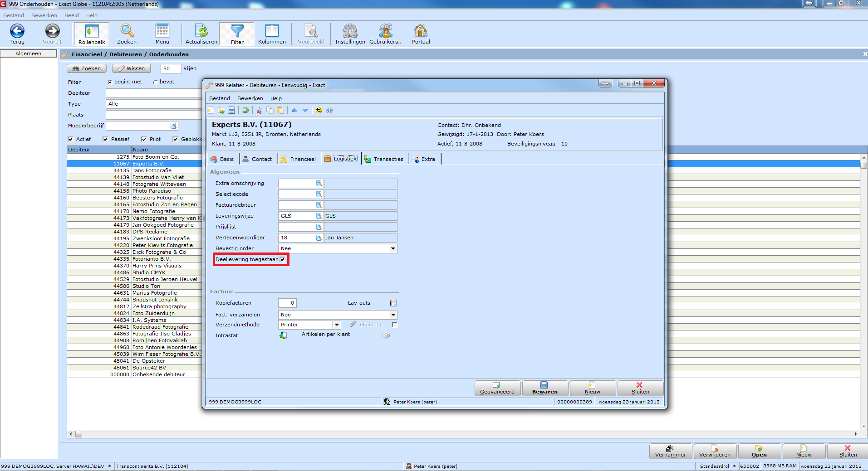868x471 pixels.
Task: Click the blue down arrow for next record
Action: click(305, 110)
